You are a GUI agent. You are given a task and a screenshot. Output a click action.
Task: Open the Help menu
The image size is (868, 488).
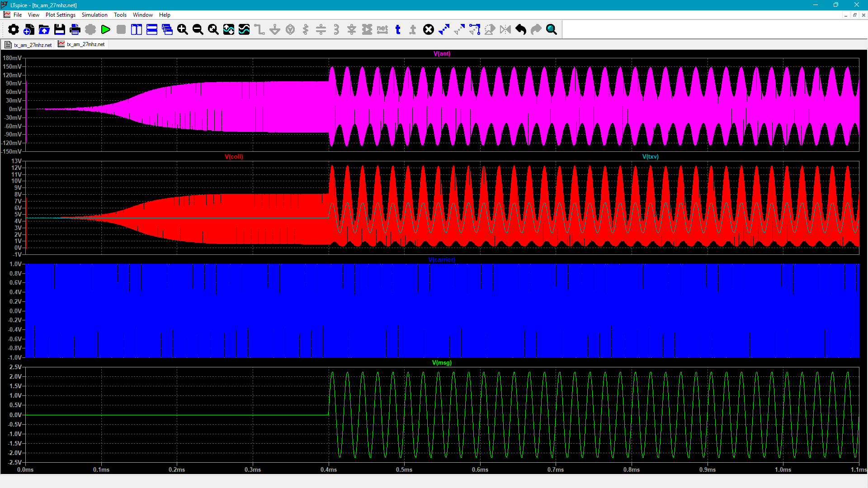click(x=165, y=15)
